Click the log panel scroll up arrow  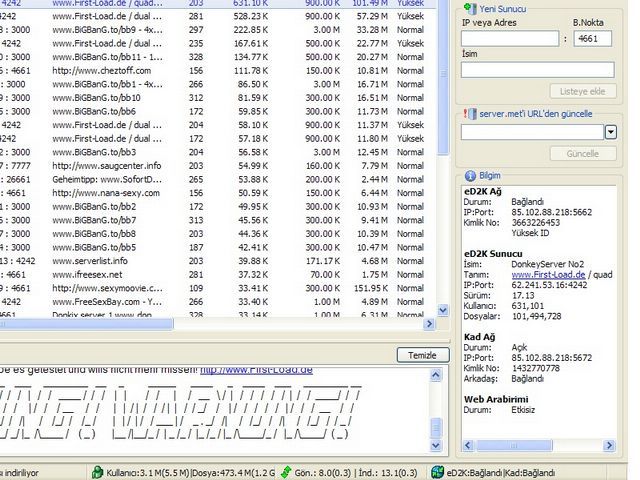point(435,375)
